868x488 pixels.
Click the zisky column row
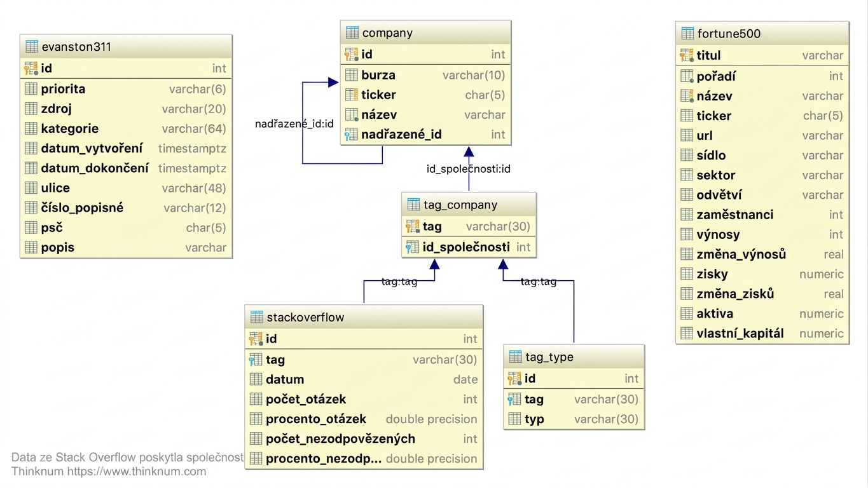[x=762, y=274]
